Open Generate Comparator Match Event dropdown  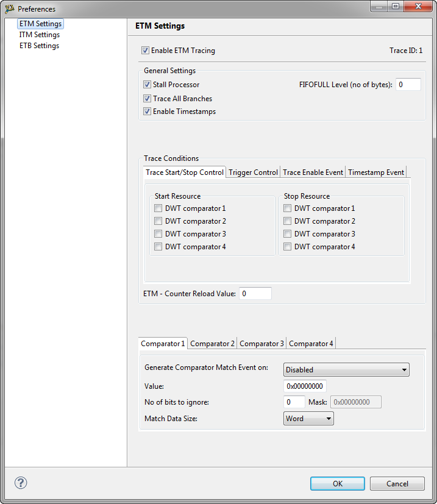coord(346,369)
